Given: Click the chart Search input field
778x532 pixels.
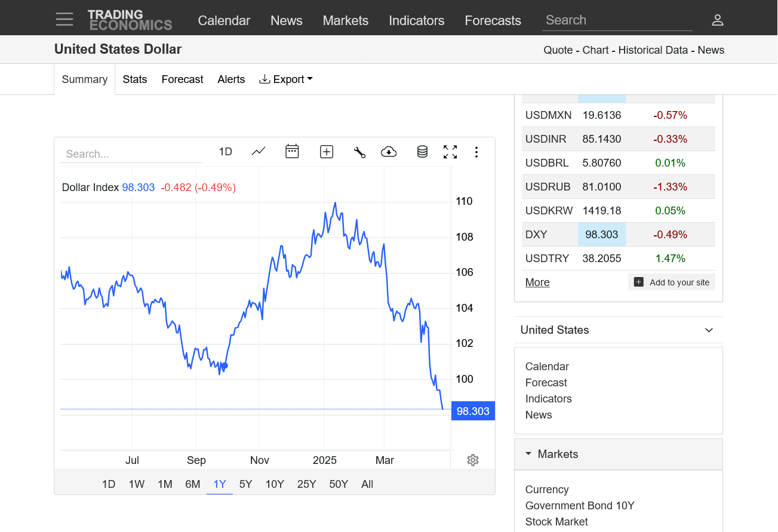Looking at the screenshot, I should point(130,154).
